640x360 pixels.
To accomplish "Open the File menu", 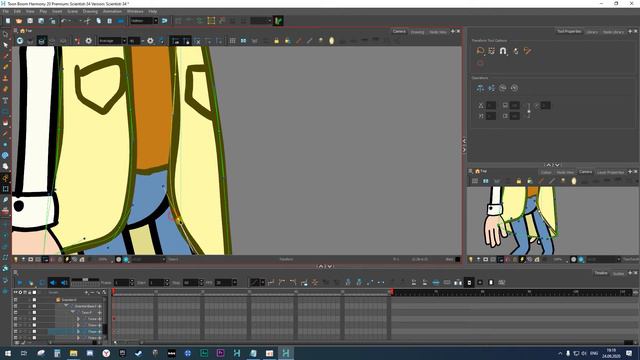I will click(x=5, y=11).
